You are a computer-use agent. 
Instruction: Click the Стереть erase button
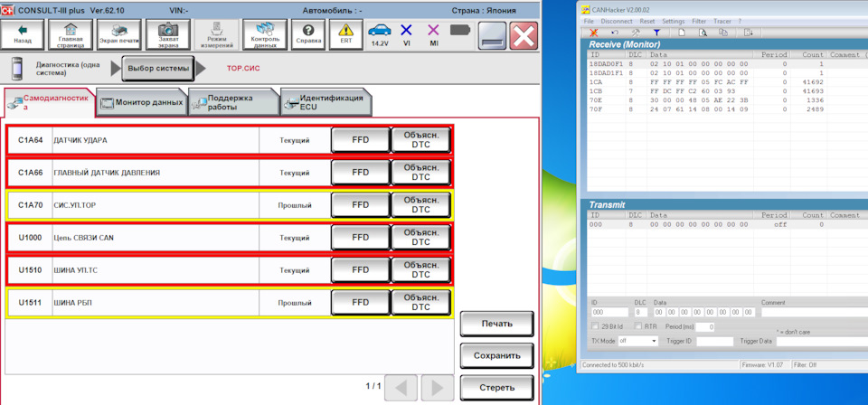click(496, 388)
